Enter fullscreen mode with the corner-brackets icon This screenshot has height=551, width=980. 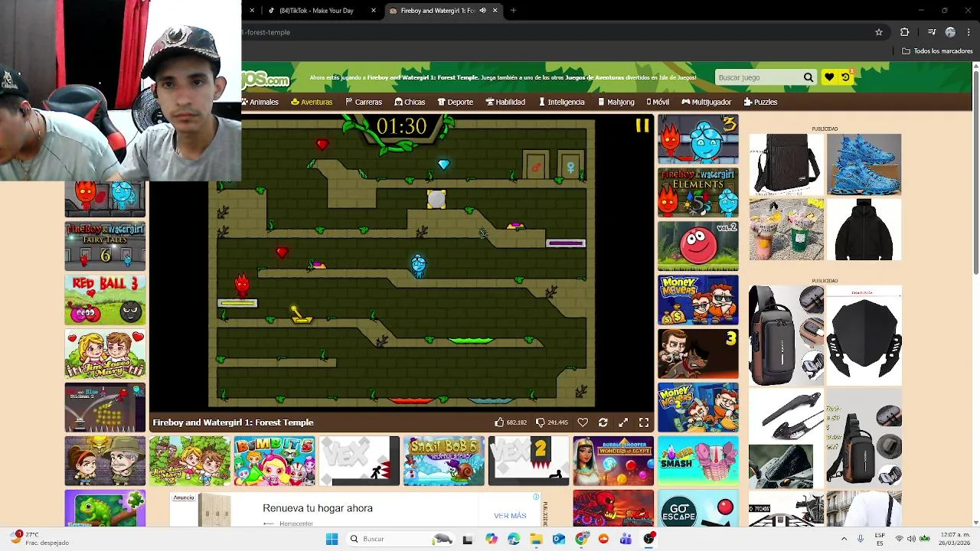pos(644,422)
